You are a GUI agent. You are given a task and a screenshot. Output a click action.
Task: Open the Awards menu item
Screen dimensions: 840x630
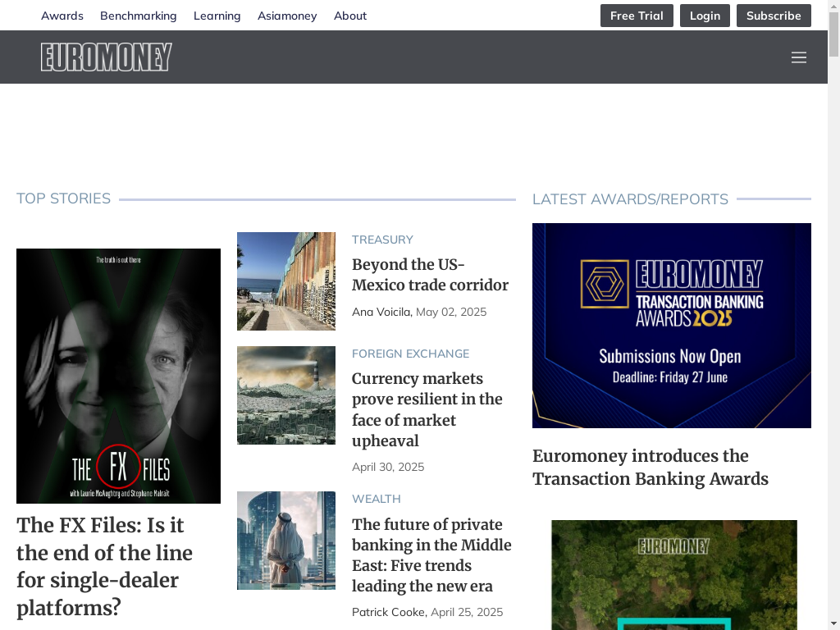[62, 16]
